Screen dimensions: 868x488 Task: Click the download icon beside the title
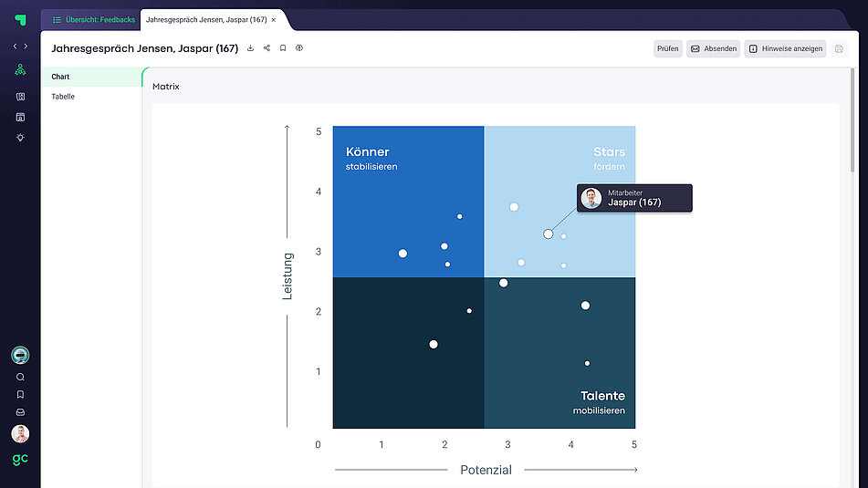[251, 48]
